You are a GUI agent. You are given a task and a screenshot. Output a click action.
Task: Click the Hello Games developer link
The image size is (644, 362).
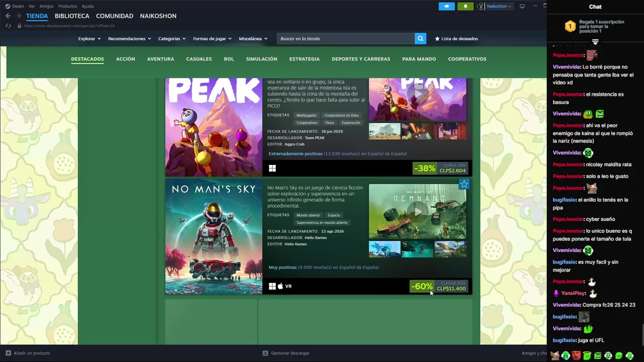click(315, 238)
